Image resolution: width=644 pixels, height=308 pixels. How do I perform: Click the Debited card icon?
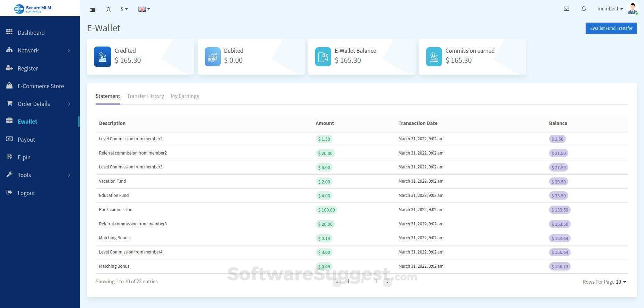pos(213,57)
